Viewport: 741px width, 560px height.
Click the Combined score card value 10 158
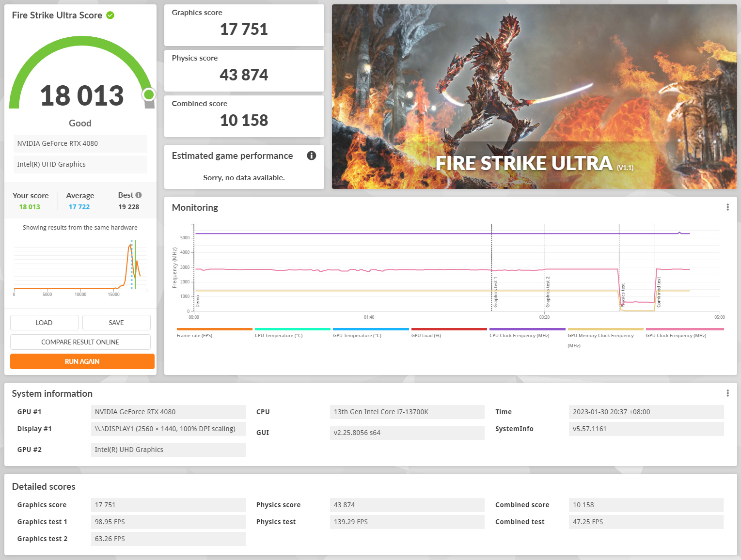coord(244,121)
